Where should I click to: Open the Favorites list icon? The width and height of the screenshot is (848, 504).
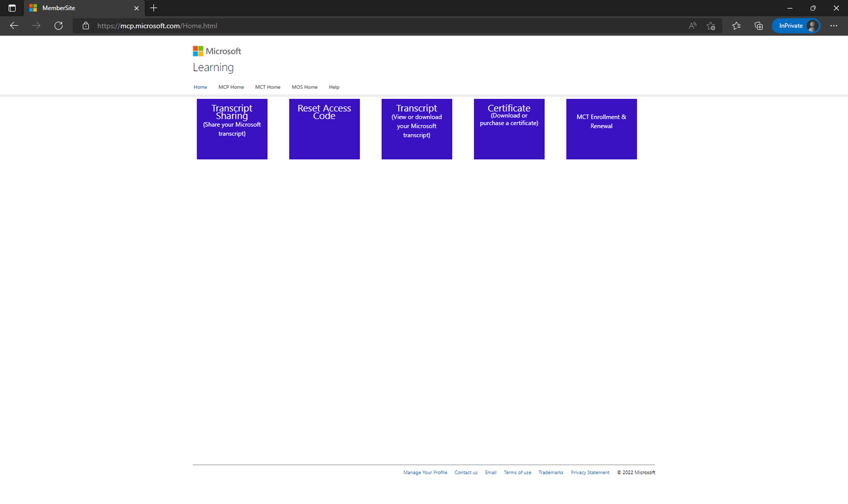coord(736,26)
